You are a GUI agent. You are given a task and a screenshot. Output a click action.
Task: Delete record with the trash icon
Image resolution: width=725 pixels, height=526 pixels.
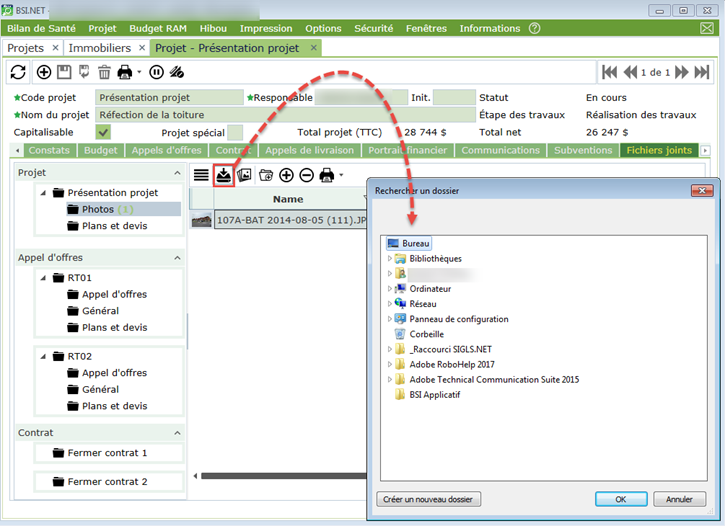click(104, 72)
